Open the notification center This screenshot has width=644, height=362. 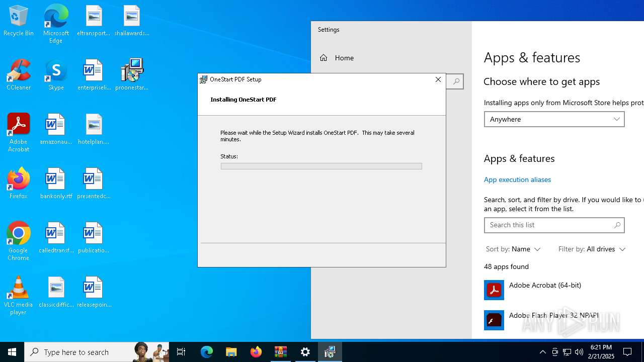pos(627,352)
